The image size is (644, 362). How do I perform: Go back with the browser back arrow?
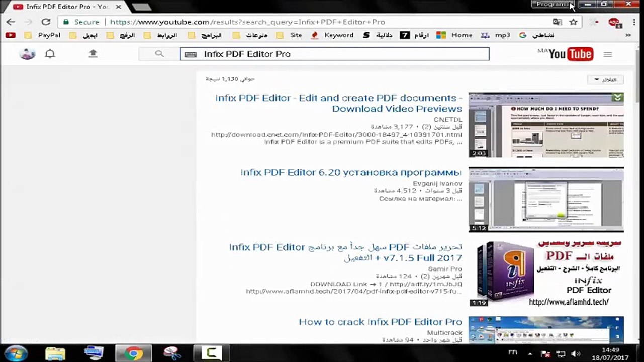point(11,22)
